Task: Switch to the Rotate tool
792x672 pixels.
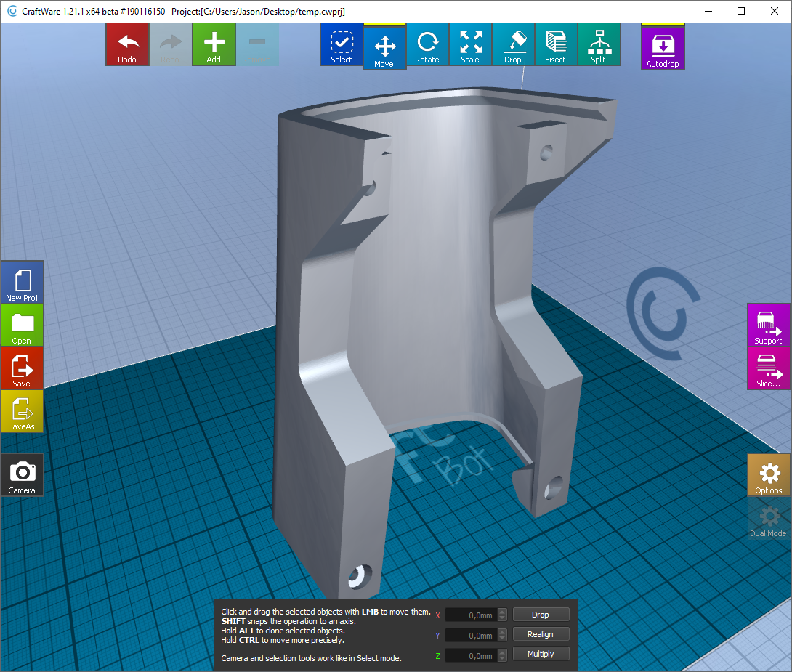Action: 427,44
